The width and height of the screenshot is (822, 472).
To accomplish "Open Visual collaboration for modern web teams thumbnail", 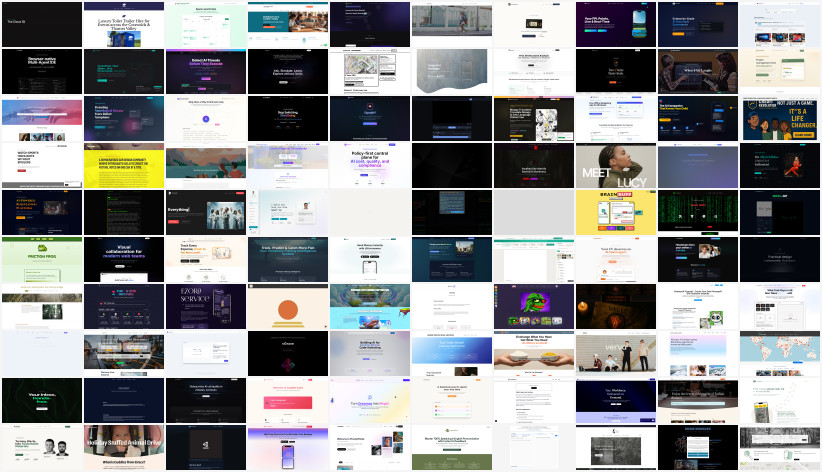I will [x=124, y=260].
